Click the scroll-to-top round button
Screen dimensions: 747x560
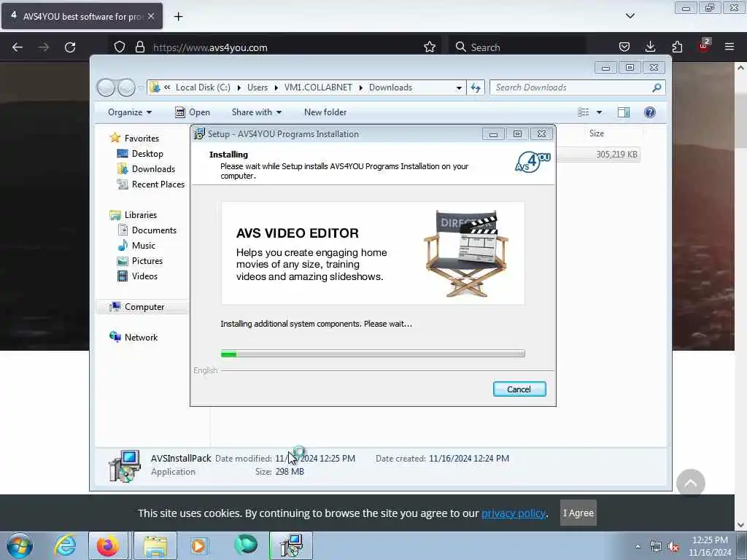tap(690, 483)
